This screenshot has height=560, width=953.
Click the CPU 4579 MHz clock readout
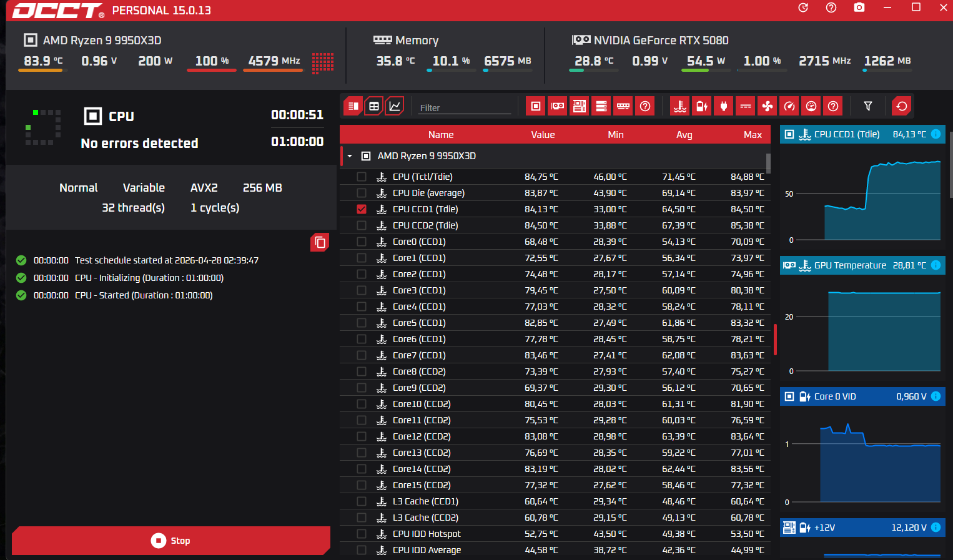point(274,61)
